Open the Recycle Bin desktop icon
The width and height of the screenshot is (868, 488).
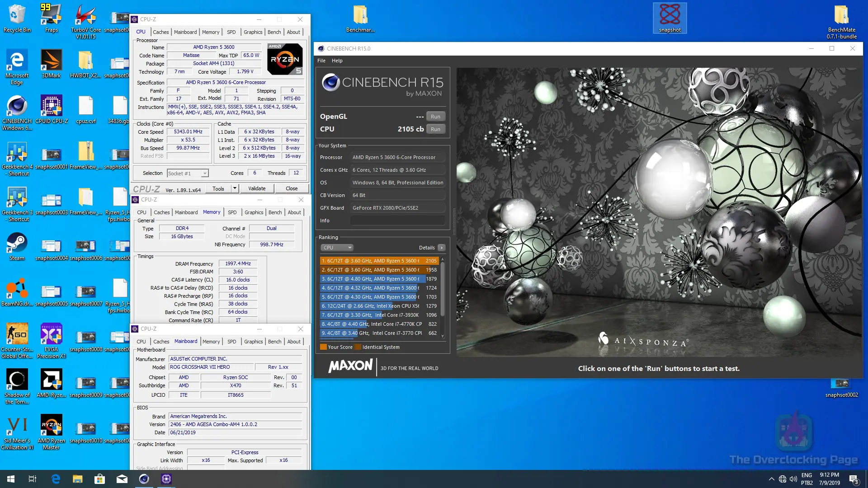pos(17,19)
